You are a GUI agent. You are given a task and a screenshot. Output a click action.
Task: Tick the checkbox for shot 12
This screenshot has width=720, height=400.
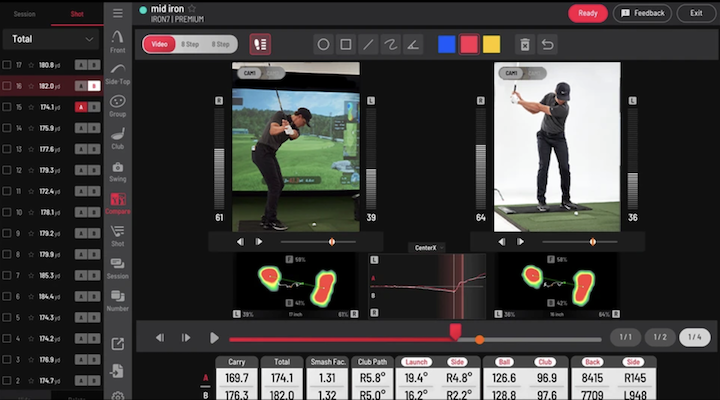7,170
